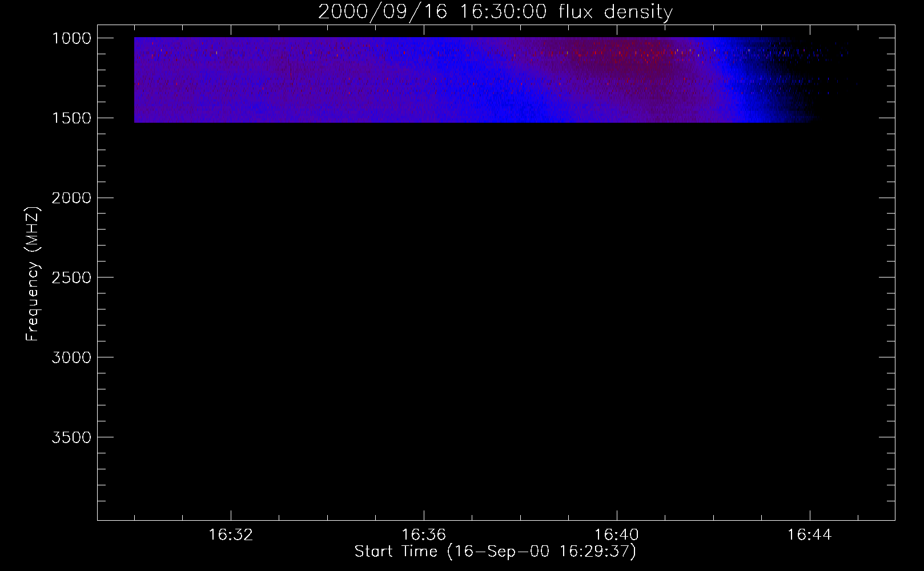Click the '16:32' time axis label
The image size is (924, 571).
231,535
